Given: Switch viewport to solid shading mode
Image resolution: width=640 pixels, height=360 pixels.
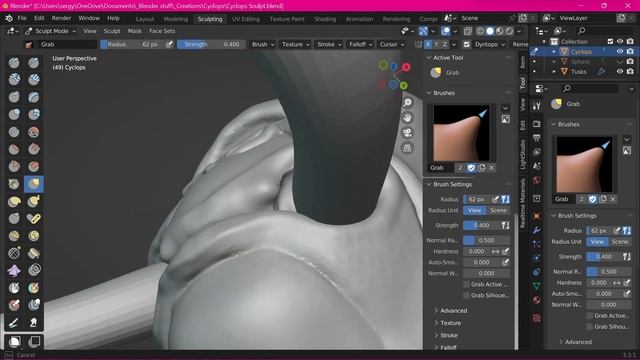Looking at the screenshot, I should [490, 31].
